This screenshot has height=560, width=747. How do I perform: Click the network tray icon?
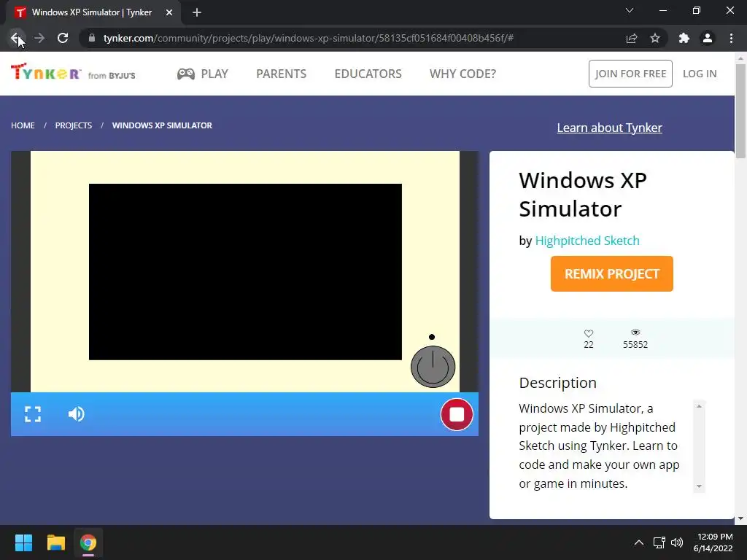point(659,542)
